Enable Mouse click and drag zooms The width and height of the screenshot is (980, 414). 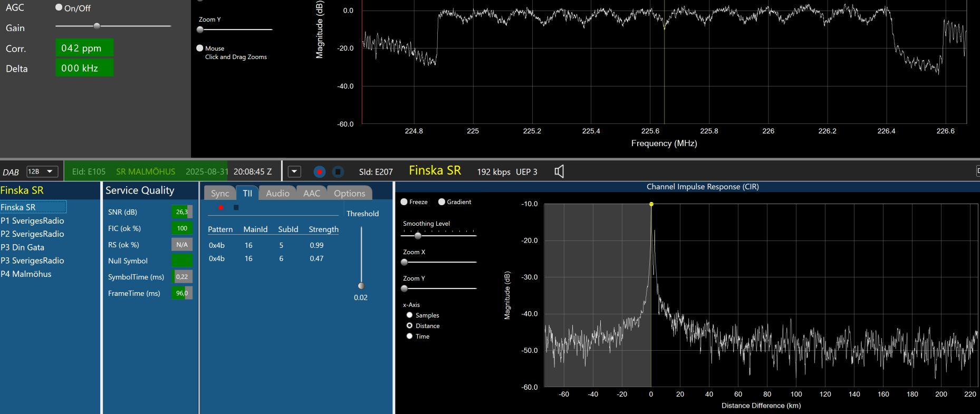pyautogui.click(x=200, y=48)
